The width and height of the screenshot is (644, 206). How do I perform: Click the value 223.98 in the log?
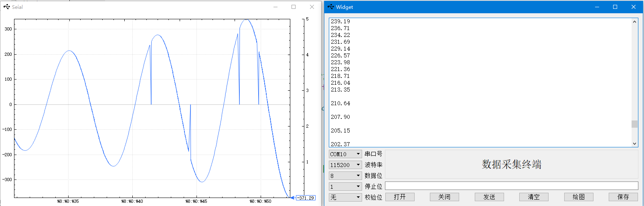[x=340, y=62]
